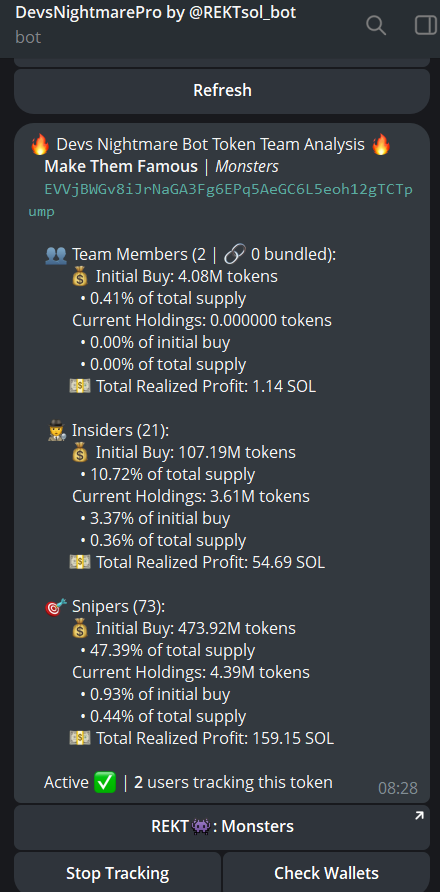Open the REKT Monsters link button
This screenshot has height=892, width=440.
click(222, 827)
